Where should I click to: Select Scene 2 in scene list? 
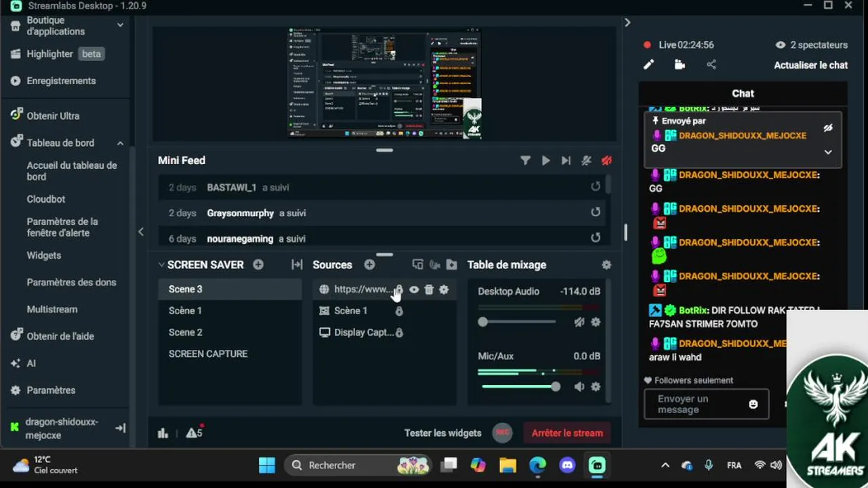coord(230,332)
